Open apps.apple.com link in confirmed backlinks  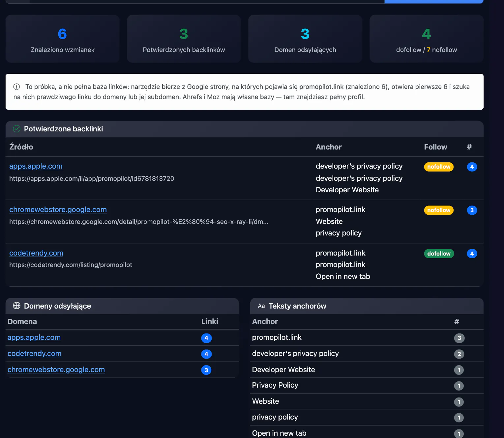click(36, 166)
